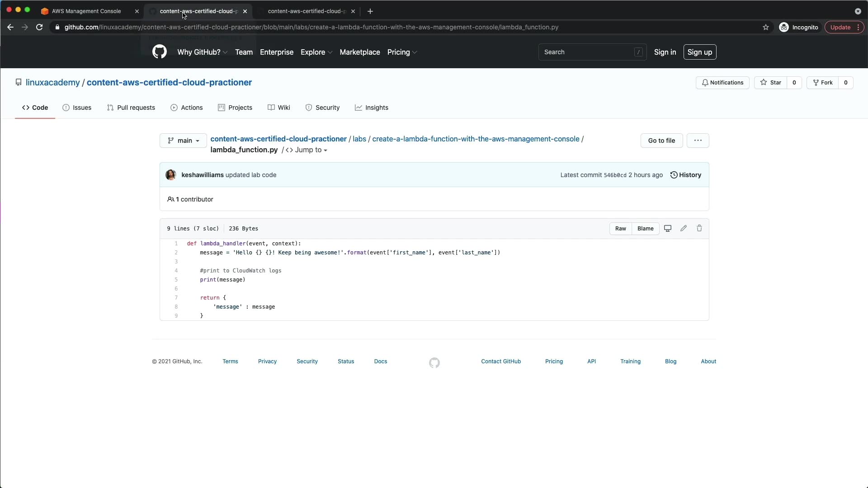Click the GitHub Octocat logo in header

159,52
